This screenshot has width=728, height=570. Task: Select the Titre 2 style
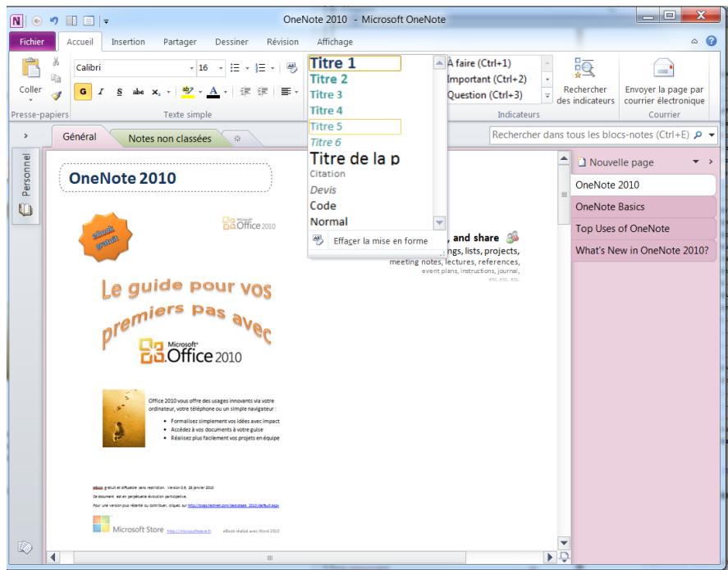click(355, 80)
